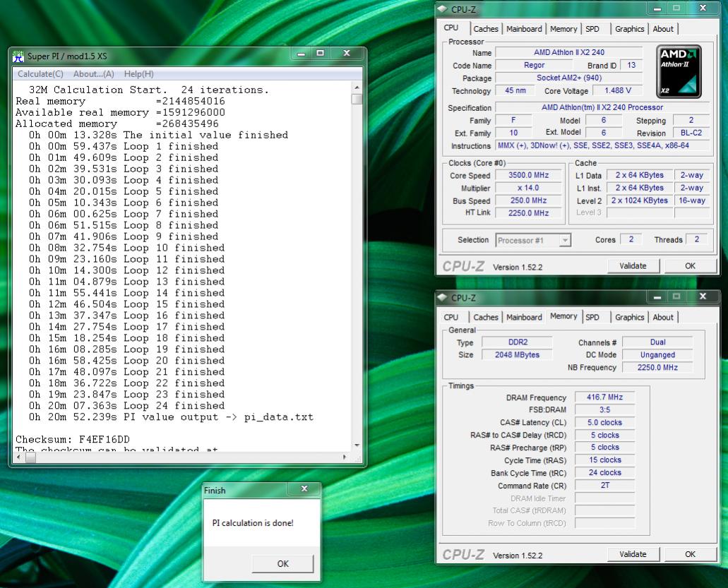
Task: Click the PI value output pi_data.txt line
Action: (171, 416)
